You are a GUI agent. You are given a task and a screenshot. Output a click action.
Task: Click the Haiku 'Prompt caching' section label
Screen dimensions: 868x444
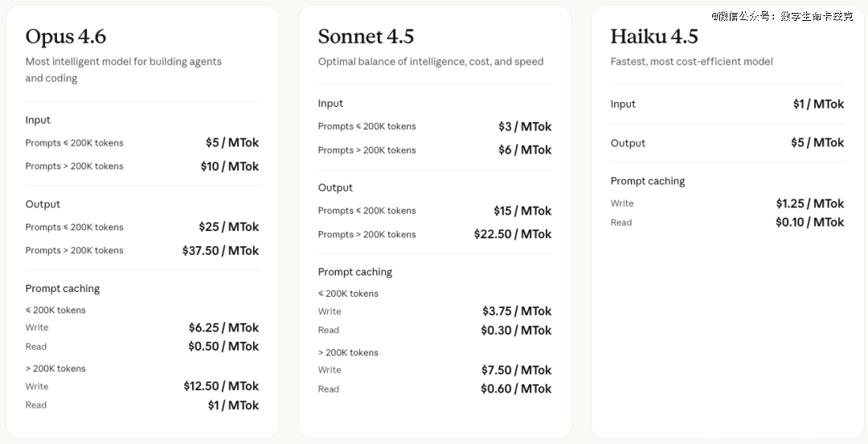[648, 181]
